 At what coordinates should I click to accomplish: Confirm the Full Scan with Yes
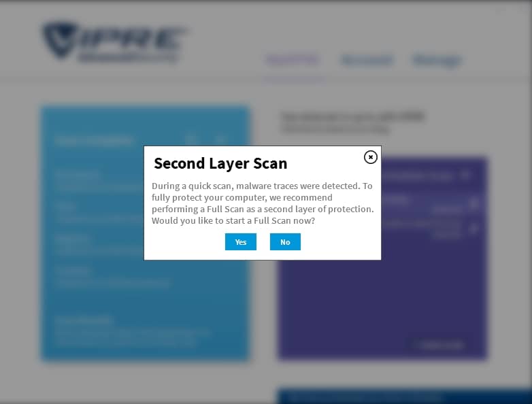(241, 242)
